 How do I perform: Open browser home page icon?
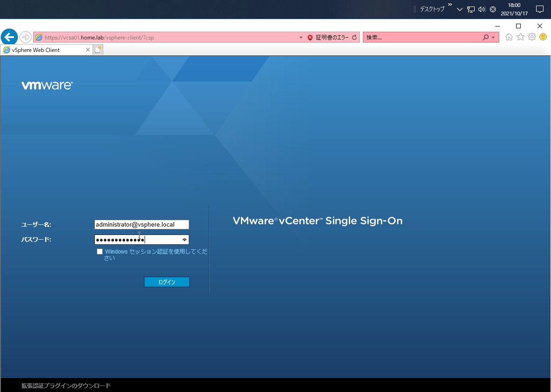509,37
